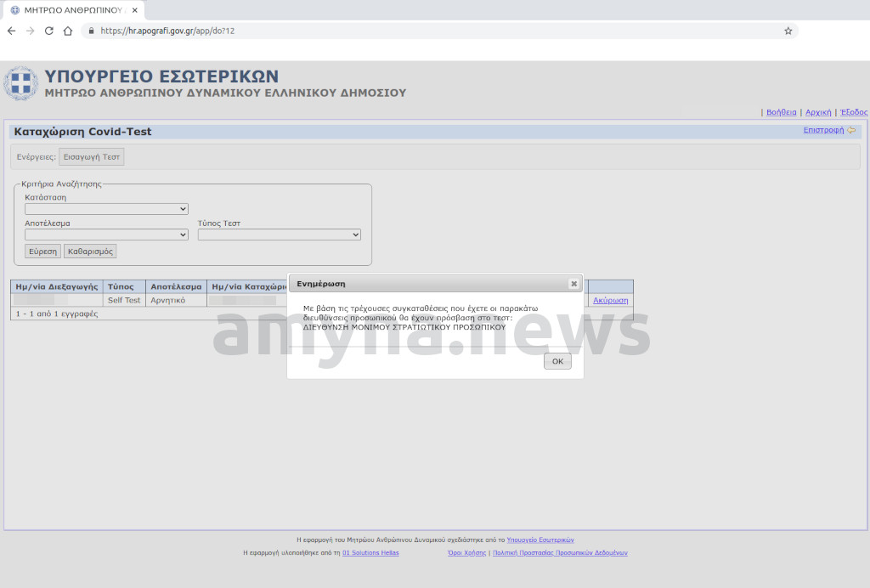Confirm the dialog with OK button
Screen dimensions: 870x588
[557, 361]
